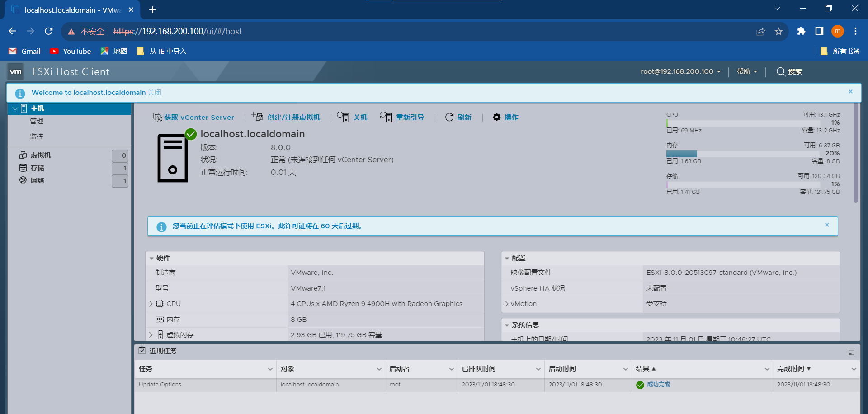Click the large host server icon
The height and width of the screenshot is (414, 868).
173,158
